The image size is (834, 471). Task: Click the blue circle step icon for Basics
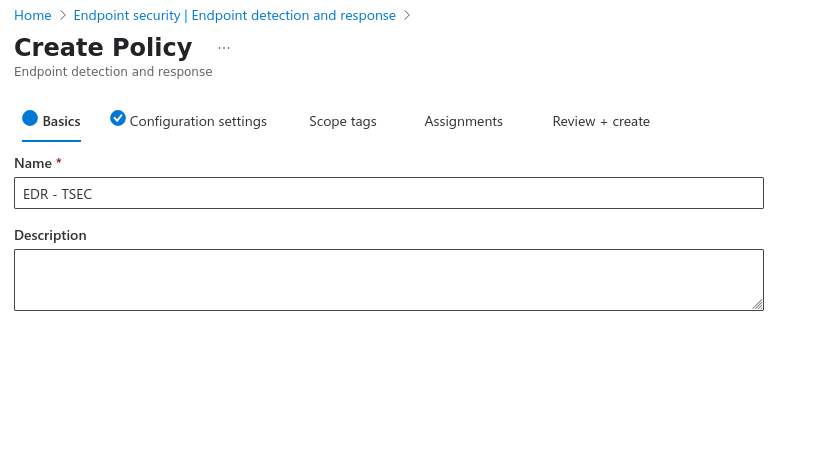30,119
